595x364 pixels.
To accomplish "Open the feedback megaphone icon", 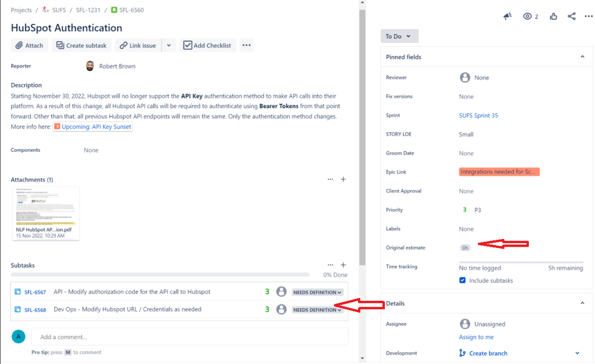I will point(507,16).
